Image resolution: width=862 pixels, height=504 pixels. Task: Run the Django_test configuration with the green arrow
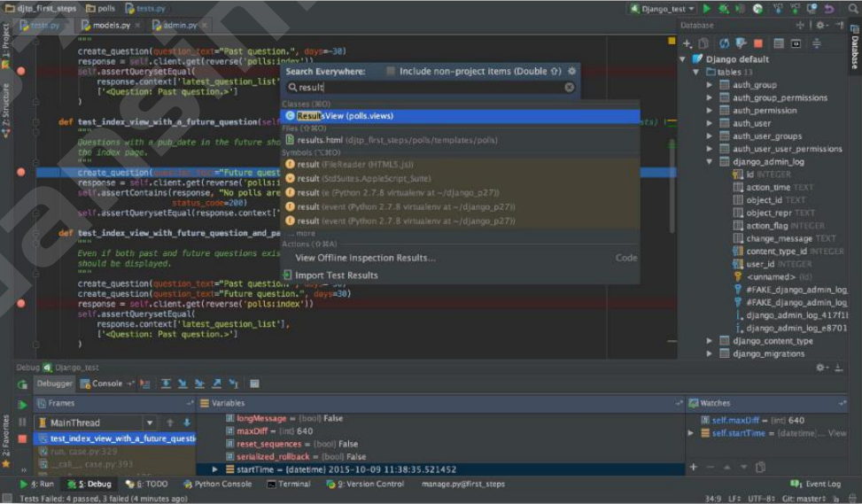707,8
